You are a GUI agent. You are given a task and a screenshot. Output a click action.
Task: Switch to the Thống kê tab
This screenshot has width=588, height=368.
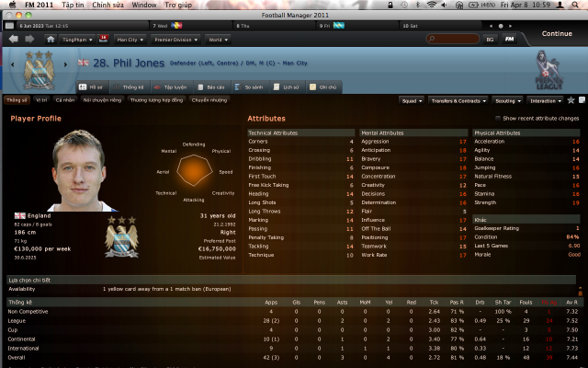(x=129, y=87)
